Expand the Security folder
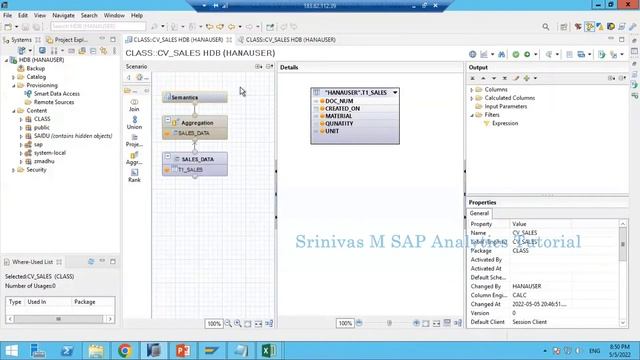This screenshot has width=640, height=360. click(x=13, y=170)
